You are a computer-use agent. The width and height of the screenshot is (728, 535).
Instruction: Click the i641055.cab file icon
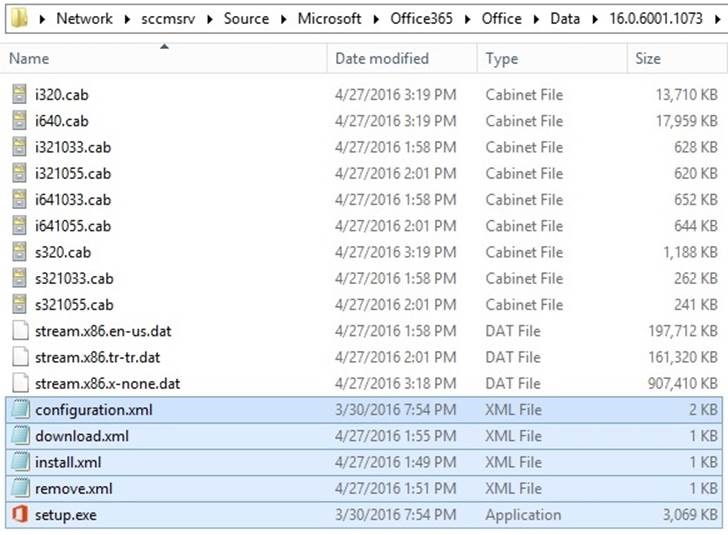(x=19, y=226)
